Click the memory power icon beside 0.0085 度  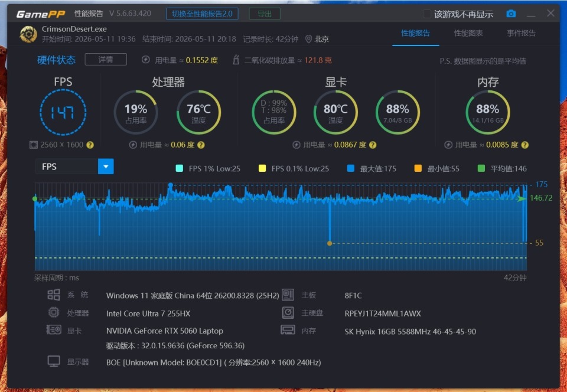click(448, 145)
